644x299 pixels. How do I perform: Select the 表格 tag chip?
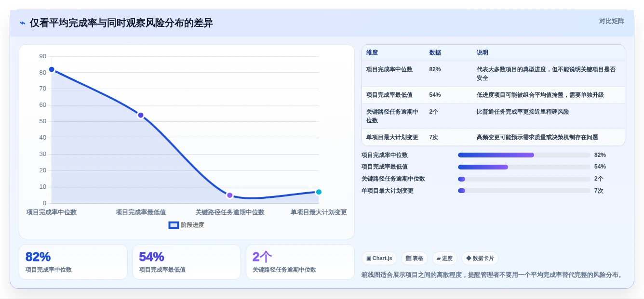click(415, 258)
